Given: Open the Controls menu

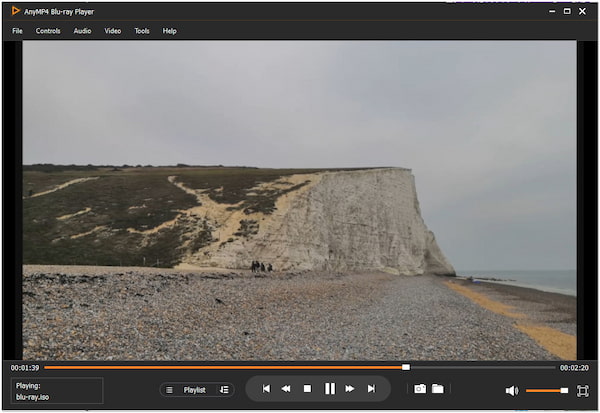Looking at the screenshot, I should pyautogui.click(x=48, y=31).
